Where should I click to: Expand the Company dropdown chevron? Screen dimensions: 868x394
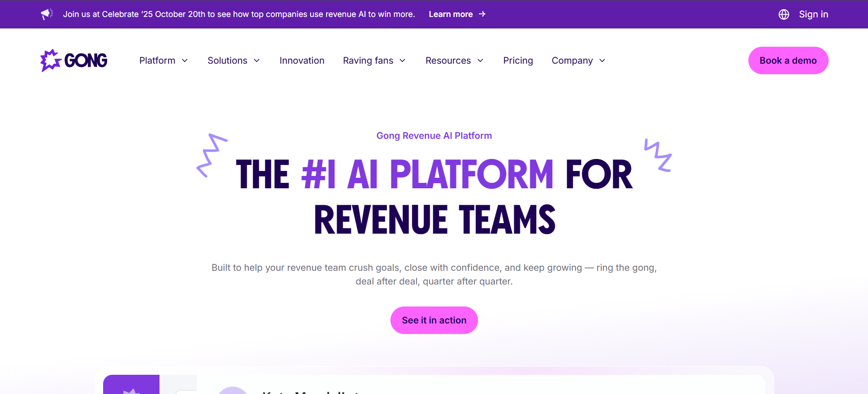602,60
